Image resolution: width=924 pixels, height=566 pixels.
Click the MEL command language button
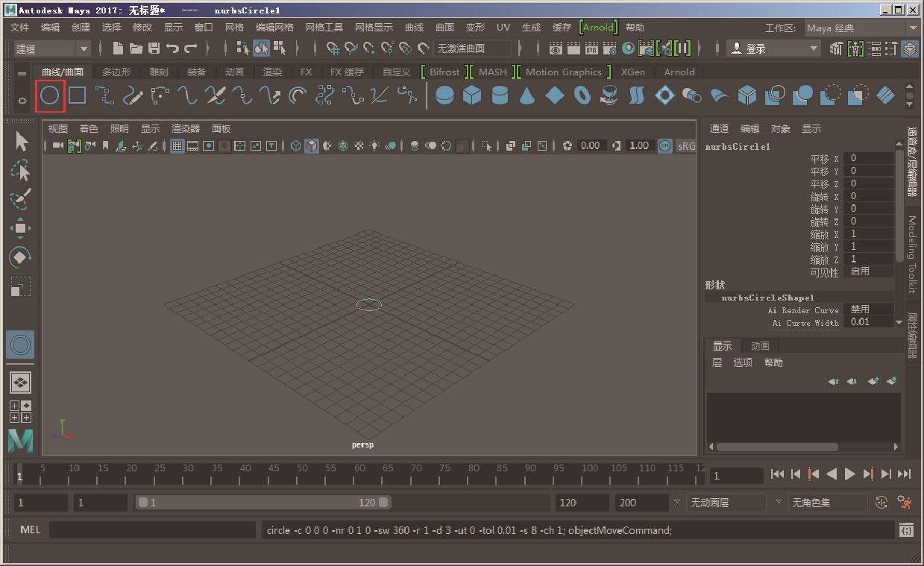[31, 529]
